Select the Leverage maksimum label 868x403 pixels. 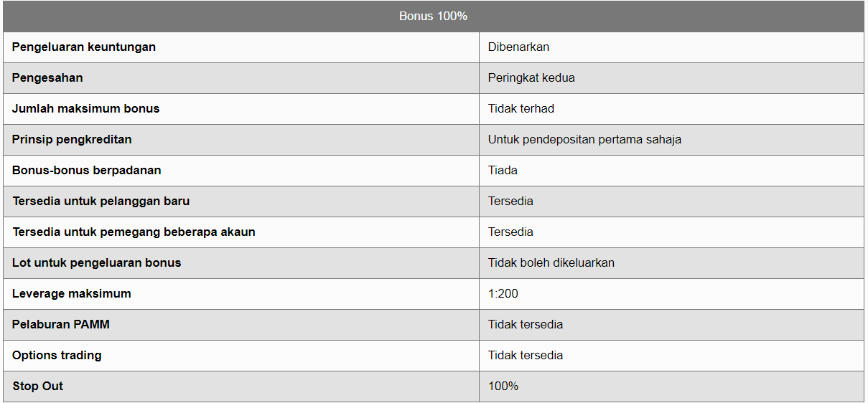pos(72,294)
